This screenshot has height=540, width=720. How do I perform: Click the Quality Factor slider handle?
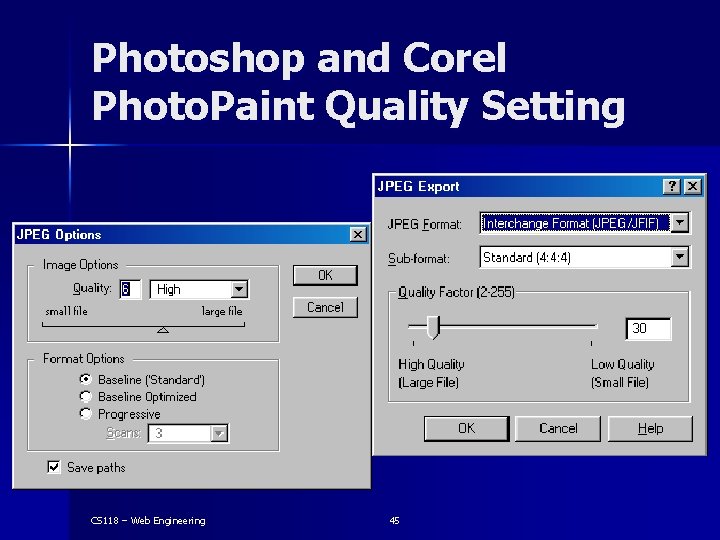(433, 327)
